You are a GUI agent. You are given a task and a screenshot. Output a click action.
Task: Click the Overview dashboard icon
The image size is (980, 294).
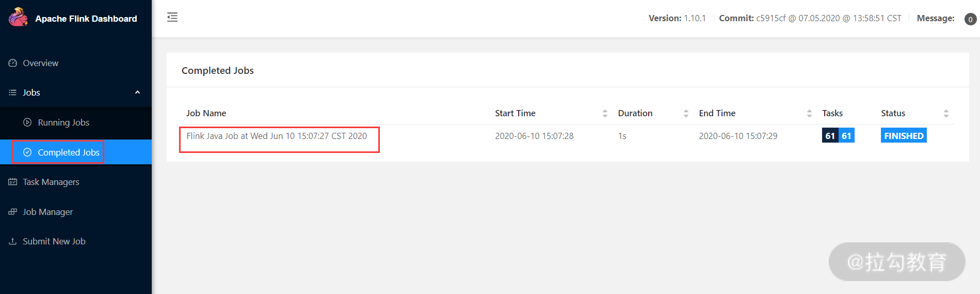pyautogui.click(x=13, y=63)
